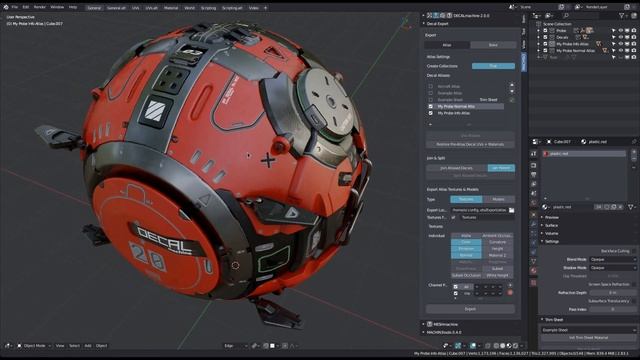The width and height of the screenshot is (640, 360).
Task: Open the outliner filter funnel icon
Action: coord(622,16)
